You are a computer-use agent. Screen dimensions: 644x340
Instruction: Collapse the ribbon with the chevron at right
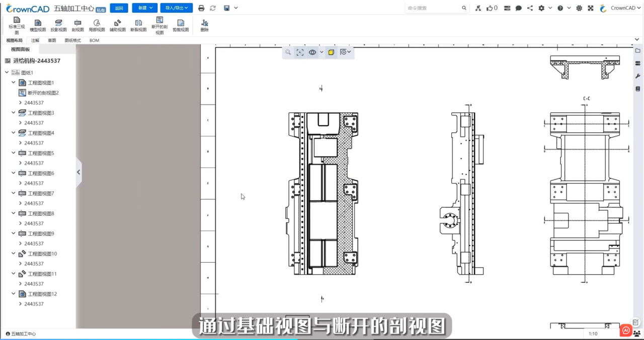(638, 40)
